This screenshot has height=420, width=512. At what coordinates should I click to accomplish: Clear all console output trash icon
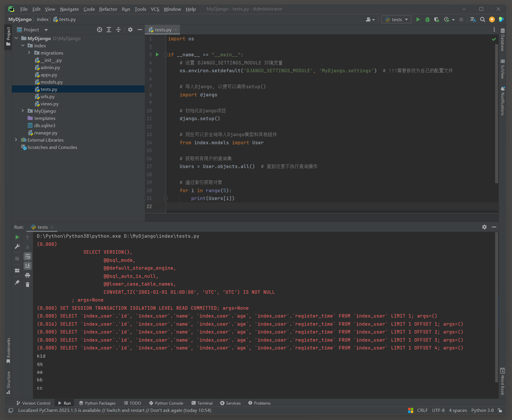28,284
